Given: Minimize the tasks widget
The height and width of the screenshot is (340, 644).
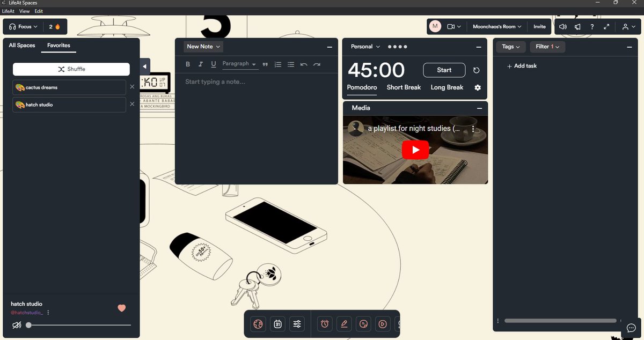Looking at the screenshot, I should coord(629,47).
